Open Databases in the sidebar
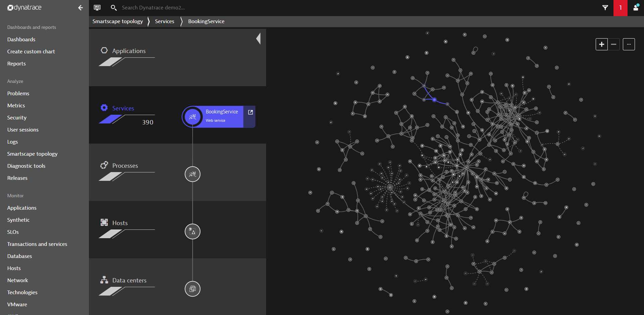This screenshot has height=315, width=644. tap(19, 256)
